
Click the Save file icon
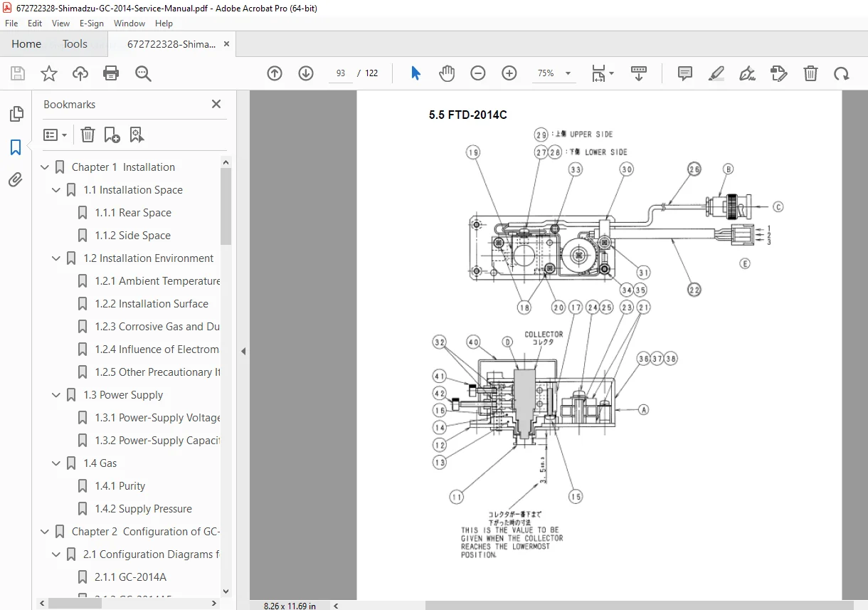18,73
